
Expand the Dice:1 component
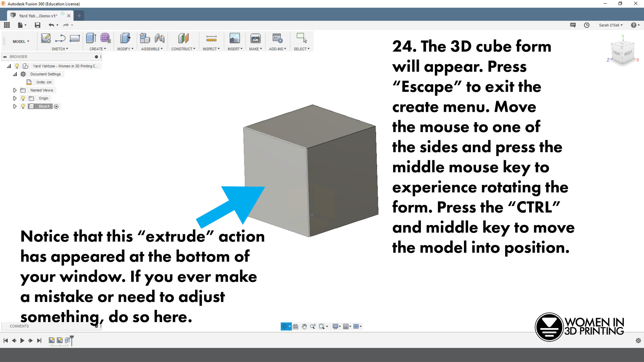tap(15, 106)
